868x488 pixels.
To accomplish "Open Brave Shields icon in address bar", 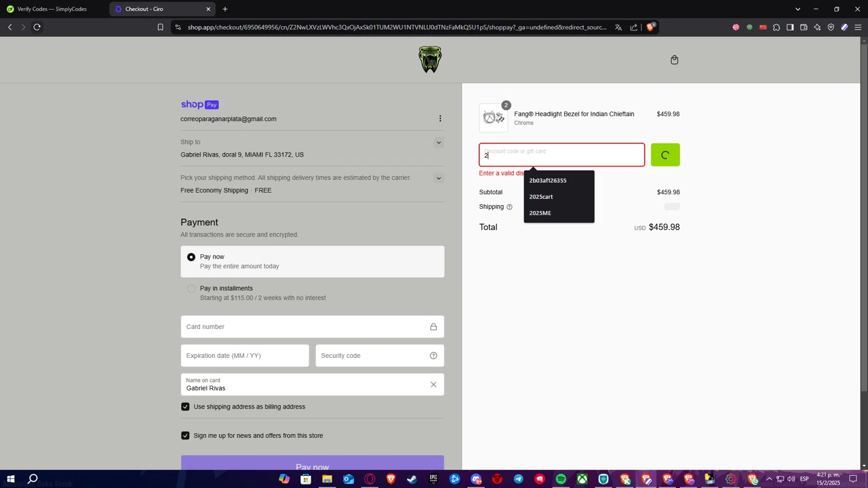I will (x=650, y=27).
